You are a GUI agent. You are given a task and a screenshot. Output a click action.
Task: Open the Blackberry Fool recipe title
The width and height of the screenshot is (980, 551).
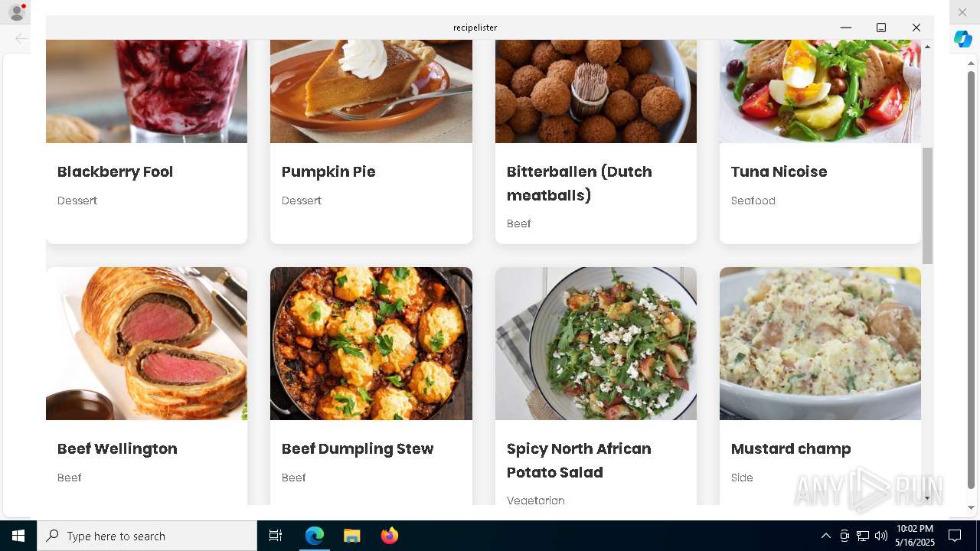[x=116, y=171]
